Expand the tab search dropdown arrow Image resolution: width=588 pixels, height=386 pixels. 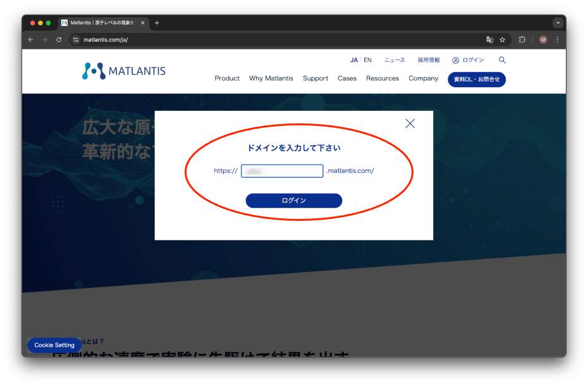pyautogui.click(x=558, y=23)
